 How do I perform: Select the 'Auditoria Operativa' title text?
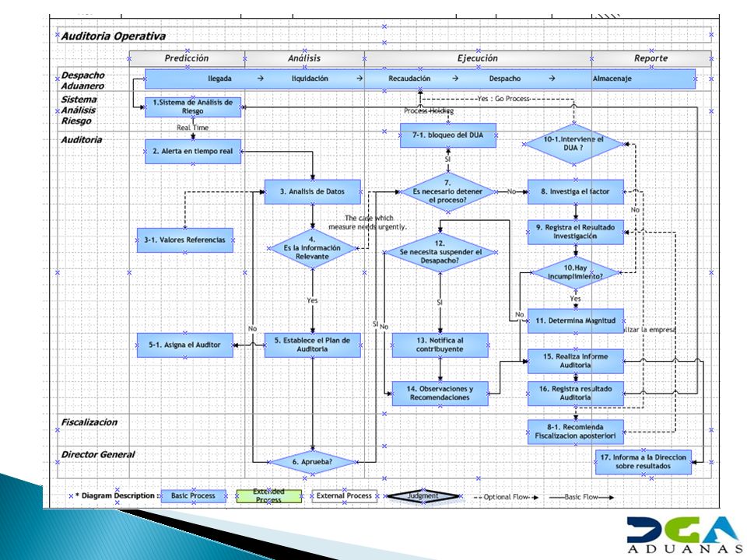pyautogui.click(x=114, y=37)
